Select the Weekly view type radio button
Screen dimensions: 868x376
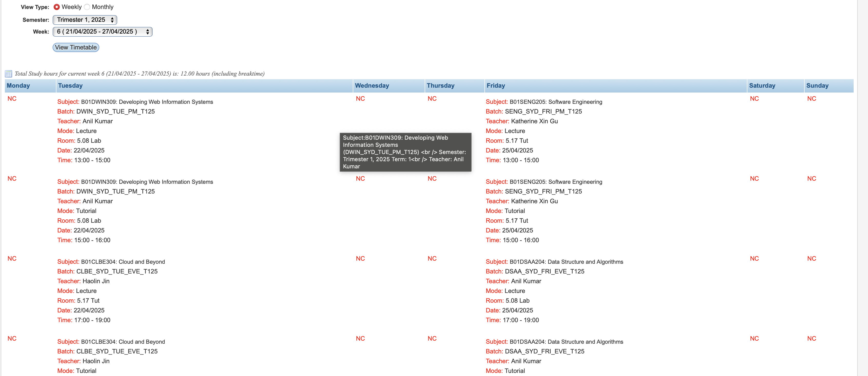coord(57,7)
